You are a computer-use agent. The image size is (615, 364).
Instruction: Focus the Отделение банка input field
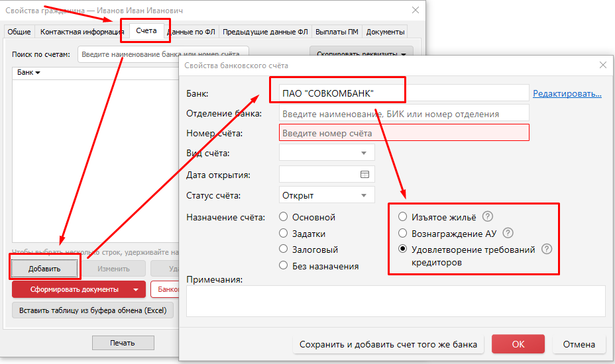(404, 114)
